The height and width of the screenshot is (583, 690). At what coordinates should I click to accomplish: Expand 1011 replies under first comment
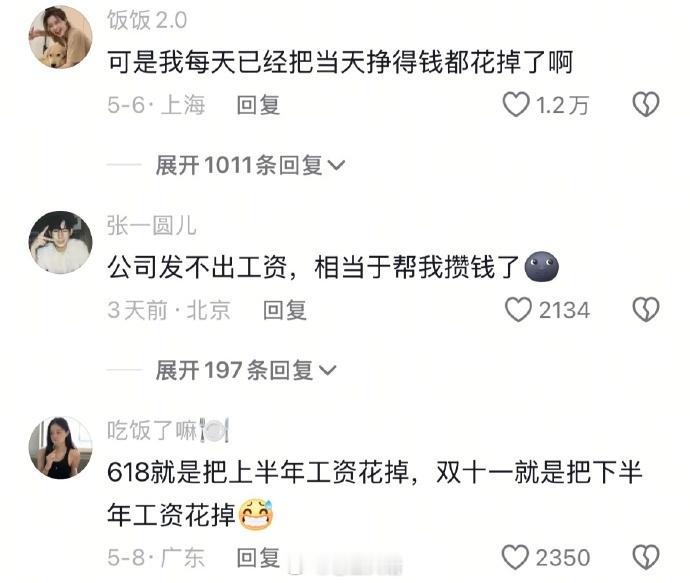click(250, 165)
